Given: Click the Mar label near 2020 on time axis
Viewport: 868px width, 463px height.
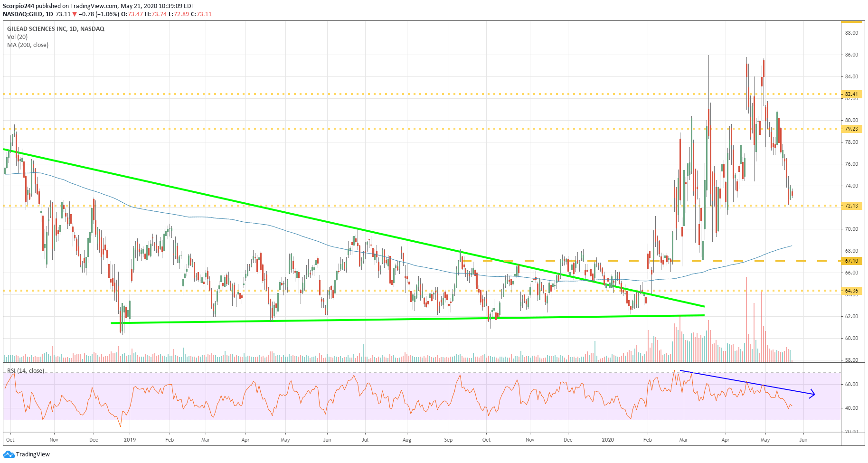Looking at the screenshot, I should coord(683,440).
